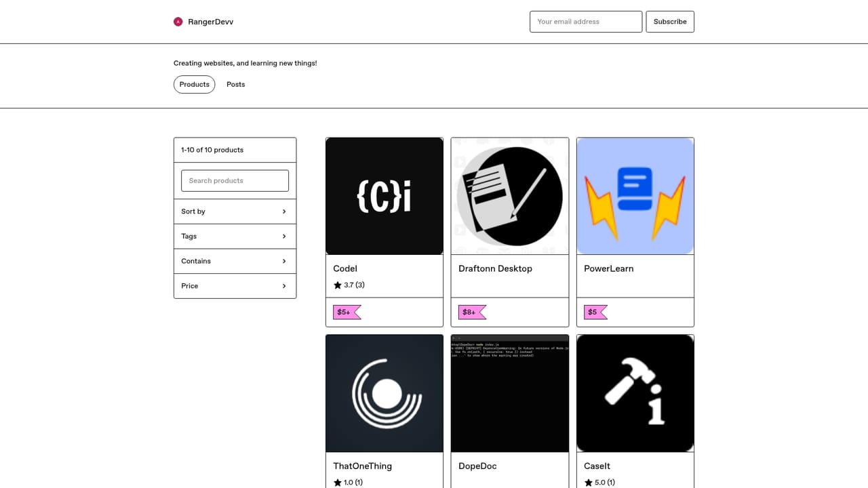Switch to the Products tab
The width and height of the screenshot is (868, 488).
coord(195,85)
